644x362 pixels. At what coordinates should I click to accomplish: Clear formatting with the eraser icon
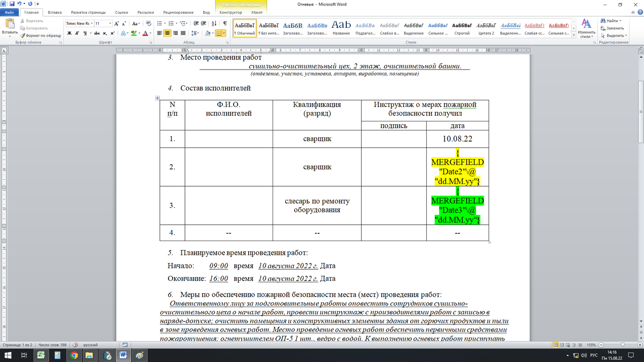click(x=149, y=24)
